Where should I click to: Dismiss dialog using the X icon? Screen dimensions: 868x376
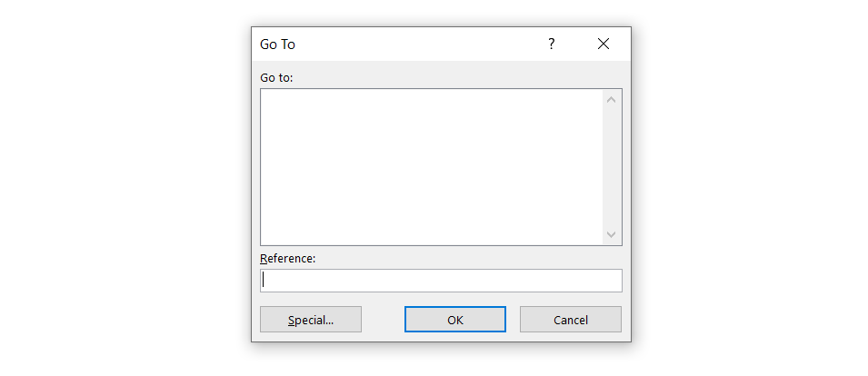(604, 44)
